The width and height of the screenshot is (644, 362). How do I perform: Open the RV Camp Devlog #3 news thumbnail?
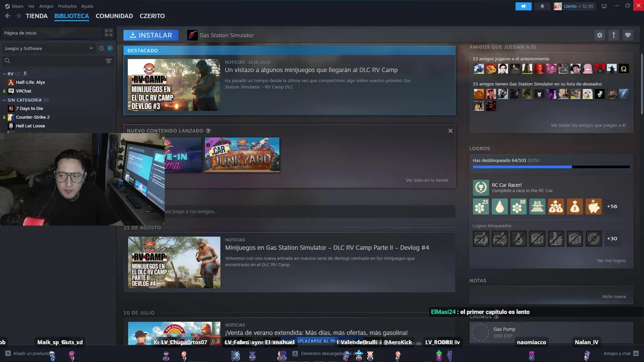coord(174,85)
